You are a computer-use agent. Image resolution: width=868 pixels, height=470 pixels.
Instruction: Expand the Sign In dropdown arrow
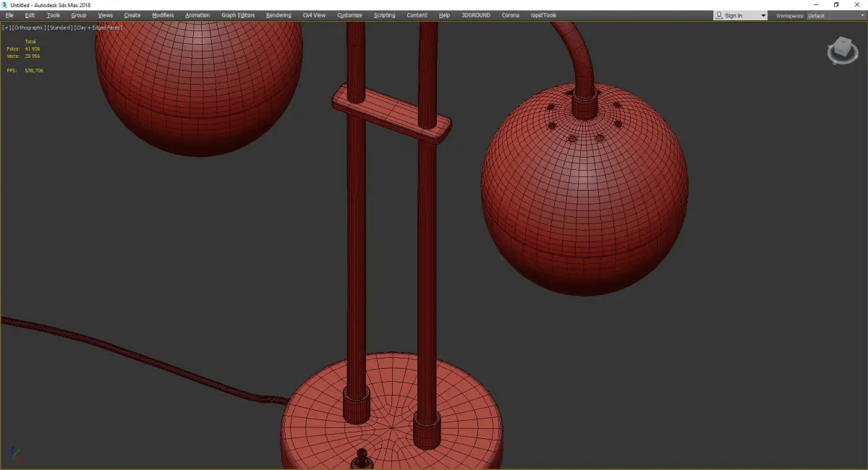pyautogui.click(x=763, y=16)
